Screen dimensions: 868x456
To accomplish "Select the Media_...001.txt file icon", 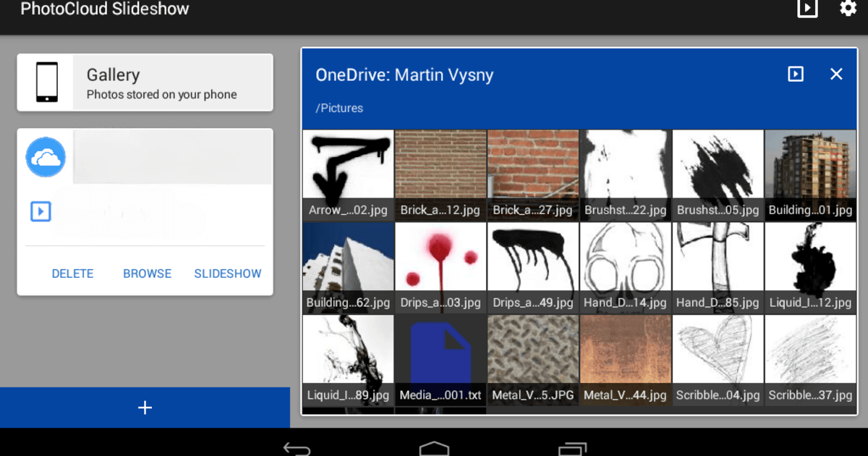I will click(x=441, y=360).
